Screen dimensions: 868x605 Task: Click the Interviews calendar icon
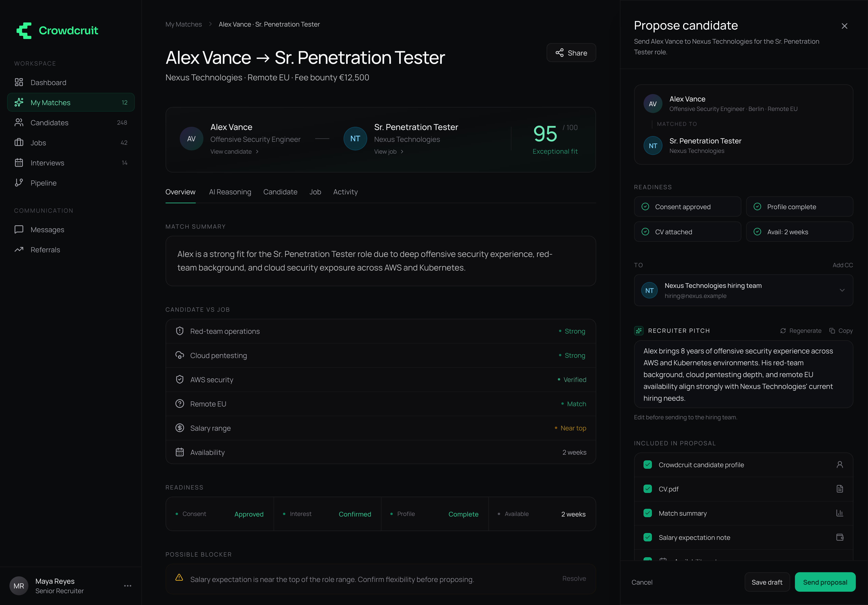[19, 163]
